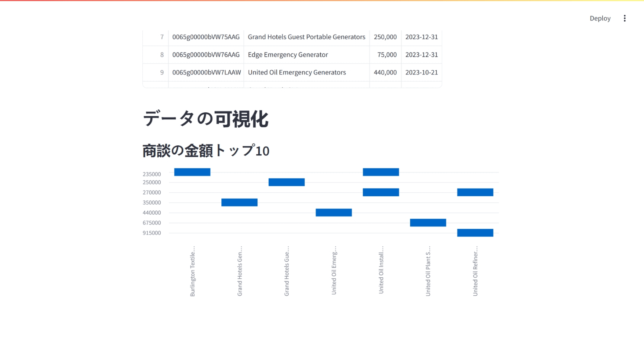Click the 75,000 amount cell
644x341 pixels.
385,55
